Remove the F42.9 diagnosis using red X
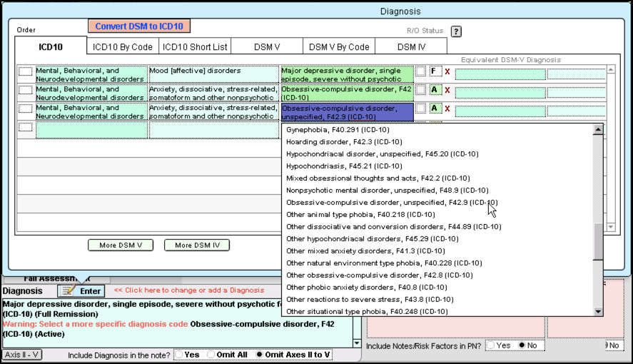The image size is (633, 364). coord(447,108)
